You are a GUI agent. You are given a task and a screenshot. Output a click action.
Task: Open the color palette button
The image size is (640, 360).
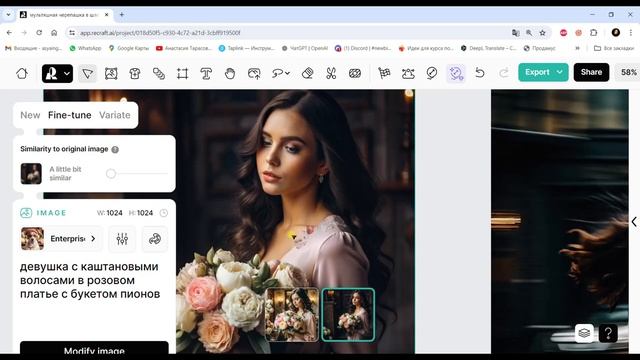[x=155, y=239]
